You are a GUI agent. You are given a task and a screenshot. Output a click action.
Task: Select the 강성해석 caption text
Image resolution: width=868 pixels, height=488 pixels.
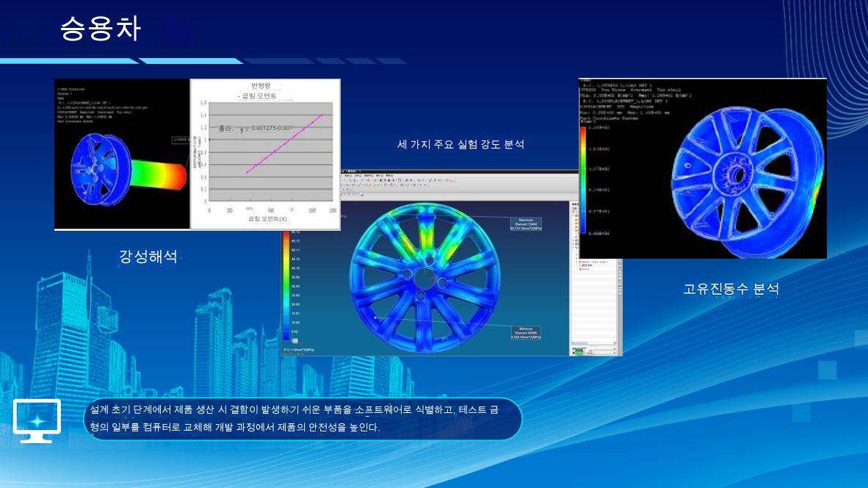click(x=148, y=256)
